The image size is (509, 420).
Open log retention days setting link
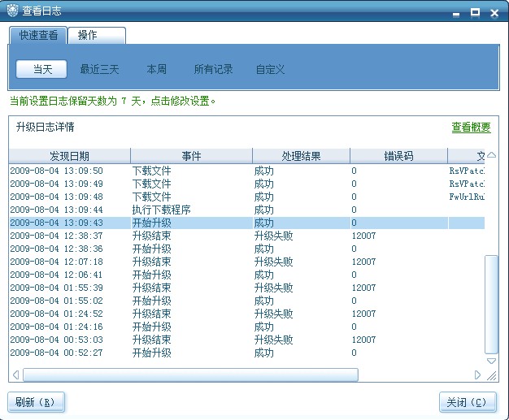pos(113,102)
